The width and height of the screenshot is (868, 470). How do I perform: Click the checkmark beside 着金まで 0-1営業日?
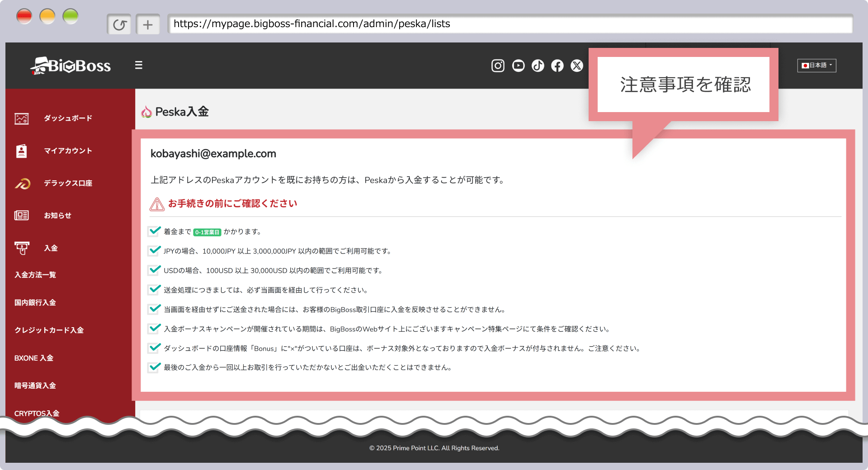[x=155, y=231]
